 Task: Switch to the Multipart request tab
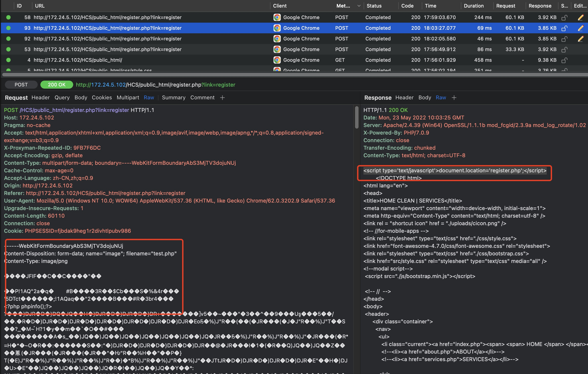coord(128,97)
